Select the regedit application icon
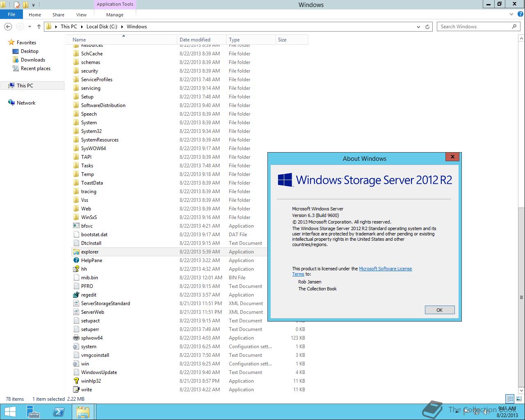Screen dimensions: 525x420 (76, 295)
